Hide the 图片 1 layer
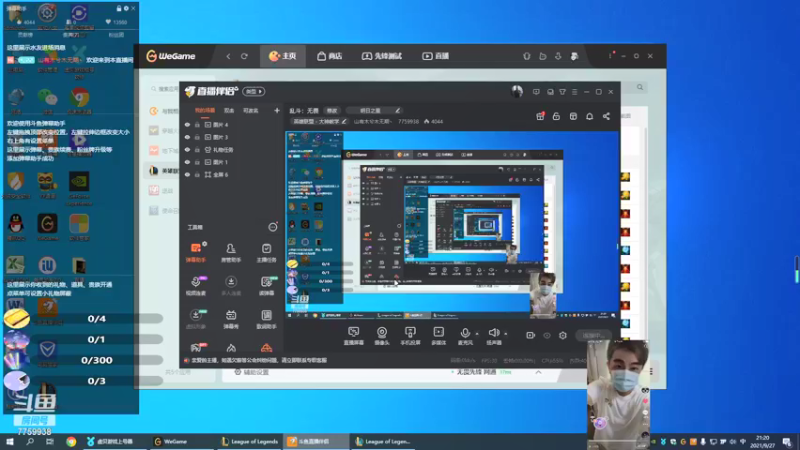This screenshot has width=800, height=450. tap(187, 162)
